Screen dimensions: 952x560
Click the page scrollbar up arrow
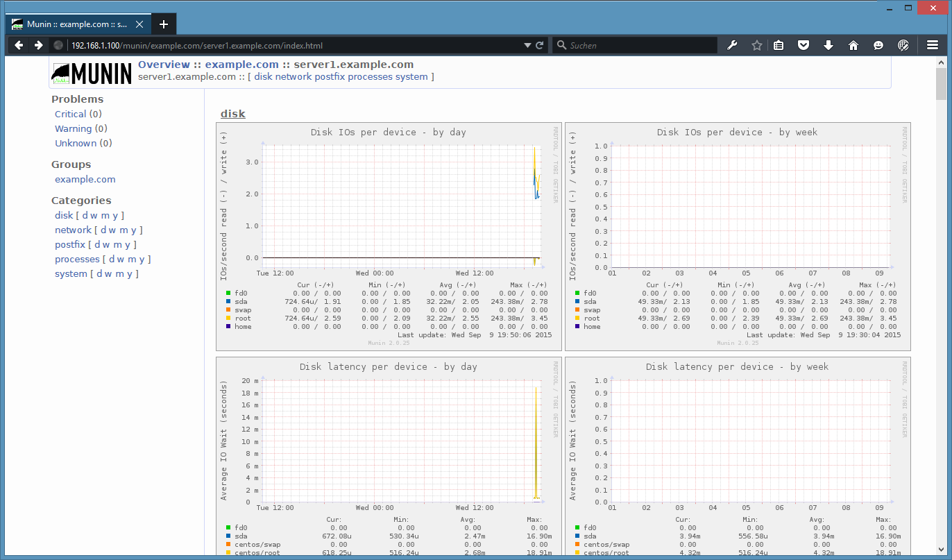pos(941,63)
